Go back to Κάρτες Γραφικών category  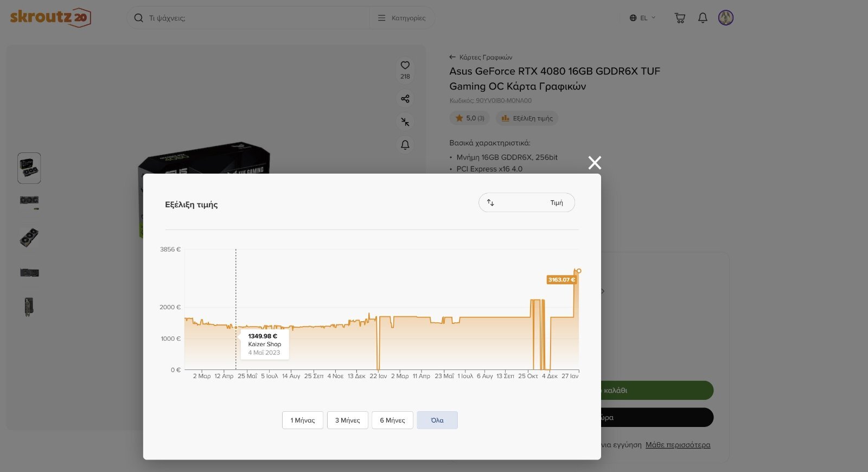481,57
